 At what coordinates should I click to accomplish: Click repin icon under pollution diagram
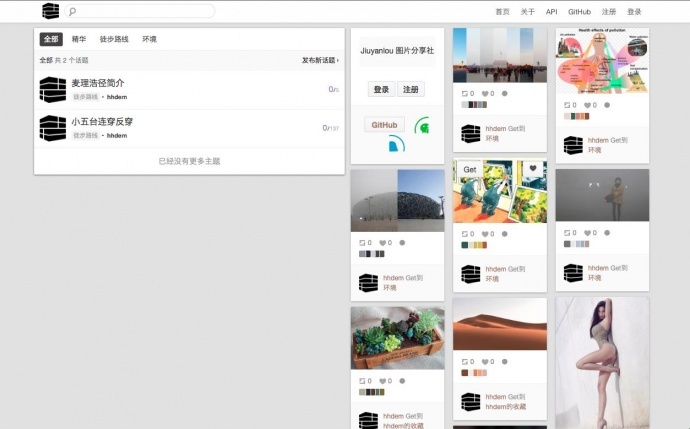(568, 105)
